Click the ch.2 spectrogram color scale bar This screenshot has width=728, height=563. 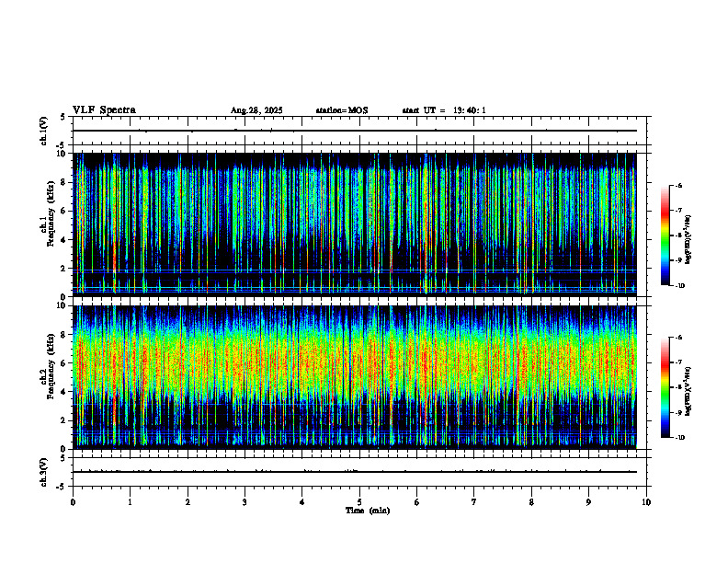[665, 387]
